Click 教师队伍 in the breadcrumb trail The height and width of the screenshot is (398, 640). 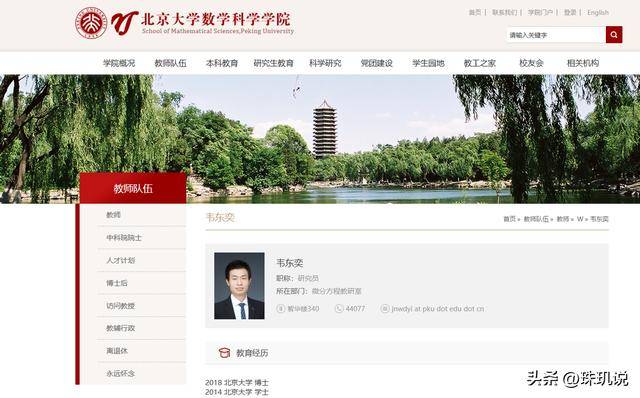tap(536, 219)
